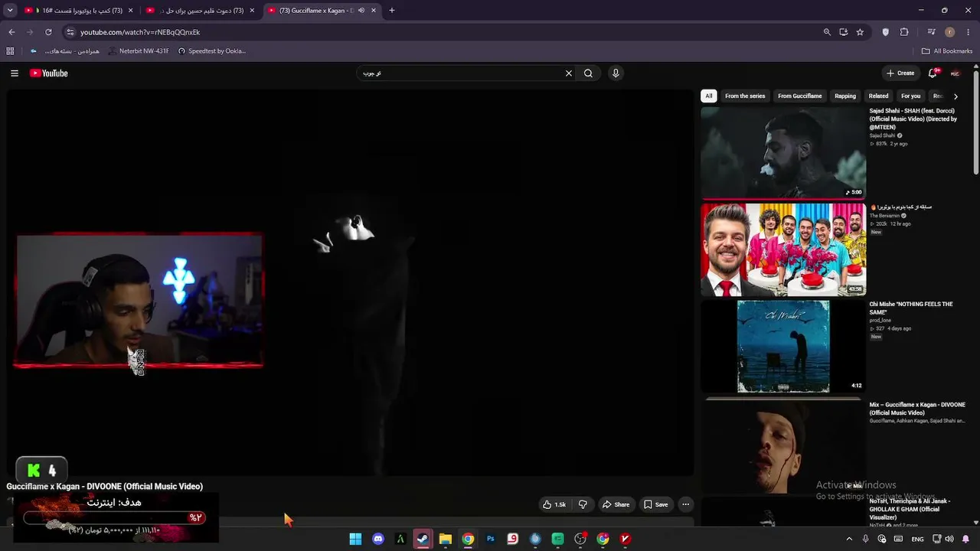The width and height of the screenshot is (980, 551).
Task: Open the 'Sajad Shahi - SHAH' video title
Action: coord(913,119)
